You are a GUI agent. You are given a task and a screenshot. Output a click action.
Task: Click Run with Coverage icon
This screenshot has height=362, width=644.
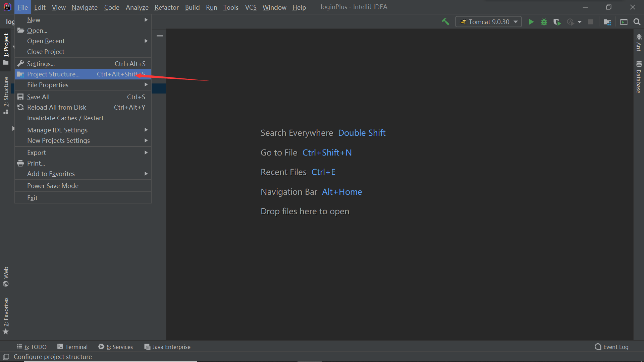coord(557,22)
